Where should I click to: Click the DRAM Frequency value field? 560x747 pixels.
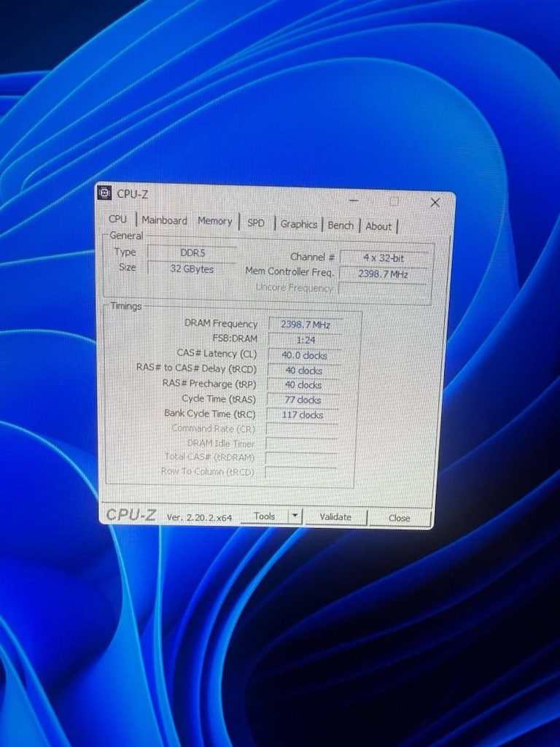[x=306, y=325]
